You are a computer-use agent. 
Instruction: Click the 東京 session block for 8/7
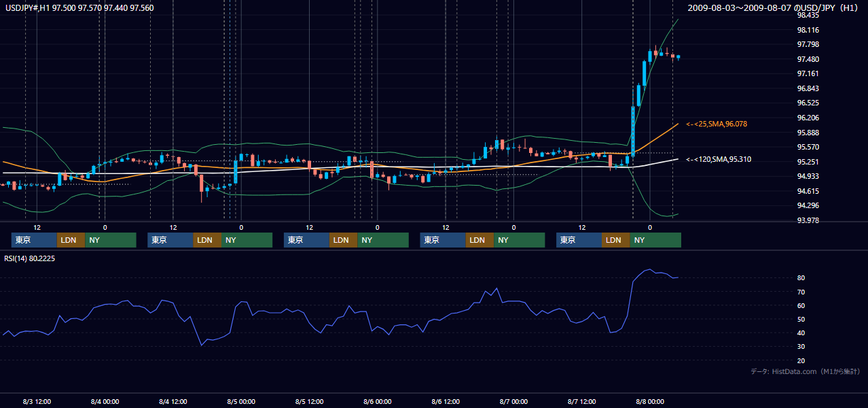(x=579, y=240)
